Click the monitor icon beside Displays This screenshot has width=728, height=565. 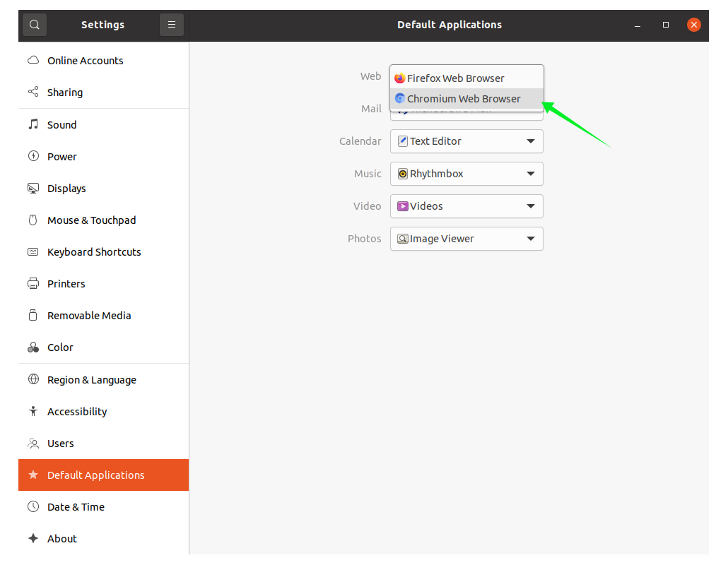pos(33,189)
